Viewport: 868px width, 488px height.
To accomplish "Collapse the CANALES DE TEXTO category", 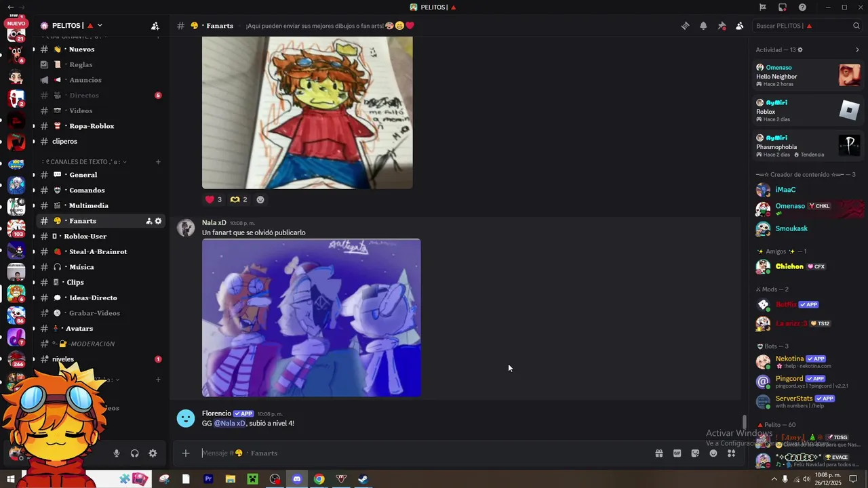I will click(84, 162).
